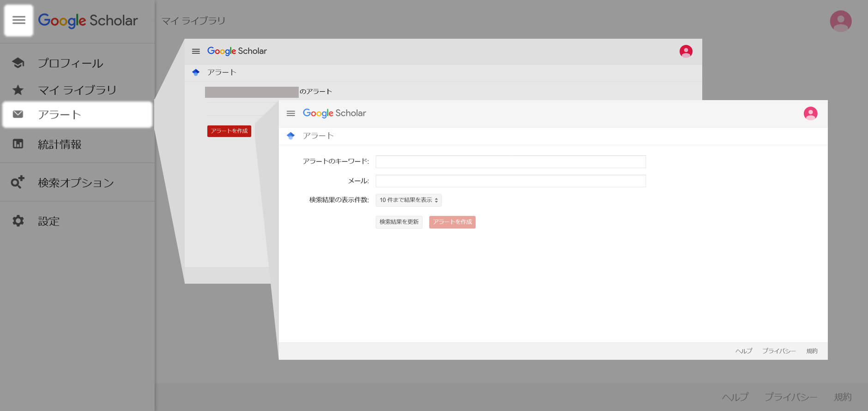Click pink アラートを作成 button in front form
868x411 pixels.
point(452,222)
